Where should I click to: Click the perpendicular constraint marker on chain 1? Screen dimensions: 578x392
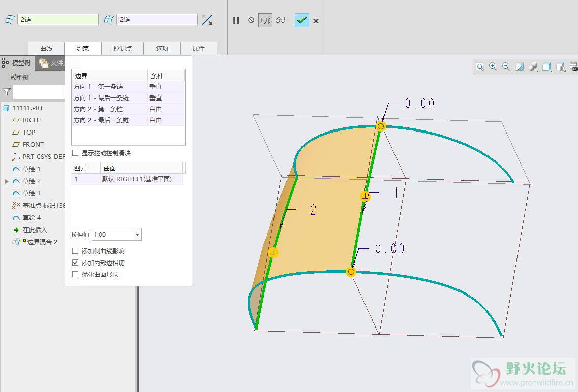tap(365, 197)
